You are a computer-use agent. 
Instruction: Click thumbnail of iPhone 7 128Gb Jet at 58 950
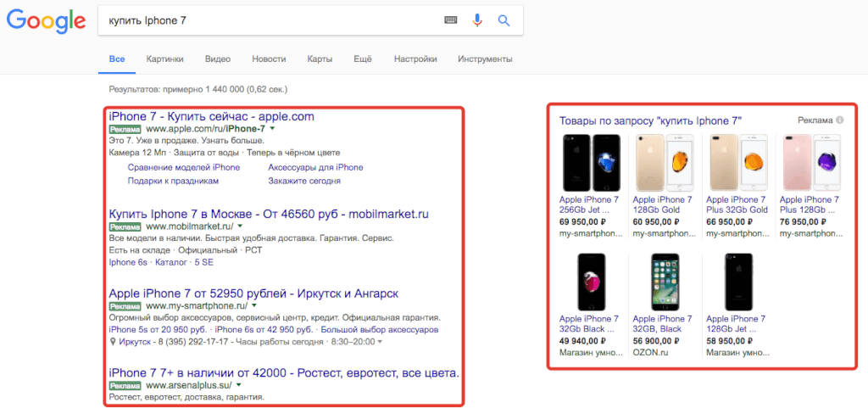(x=738, y=282)
